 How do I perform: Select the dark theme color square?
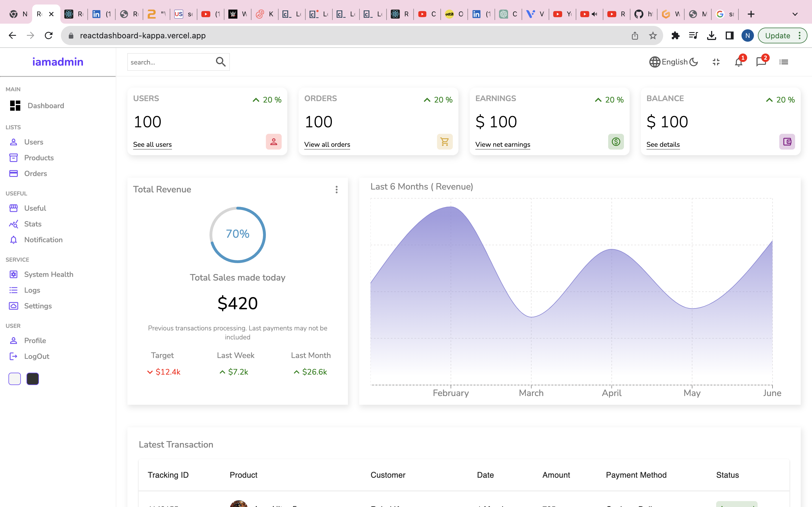coord(32,379)
